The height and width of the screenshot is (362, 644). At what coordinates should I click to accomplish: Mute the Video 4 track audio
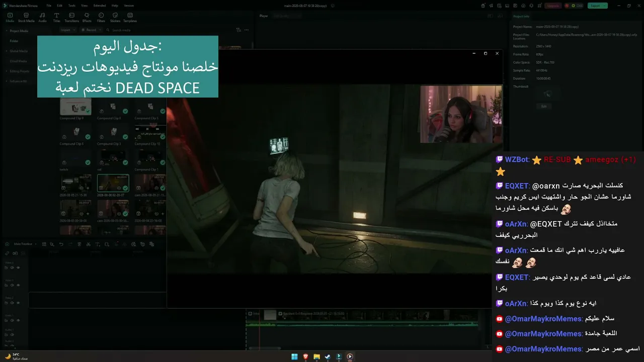pos(13,267)
